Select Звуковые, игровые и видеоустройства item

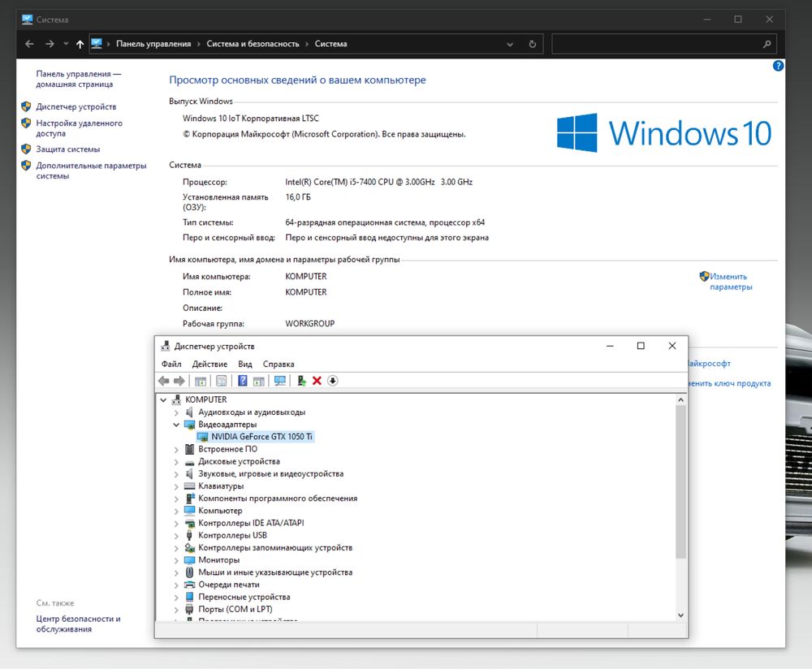[x=270, y=474]
